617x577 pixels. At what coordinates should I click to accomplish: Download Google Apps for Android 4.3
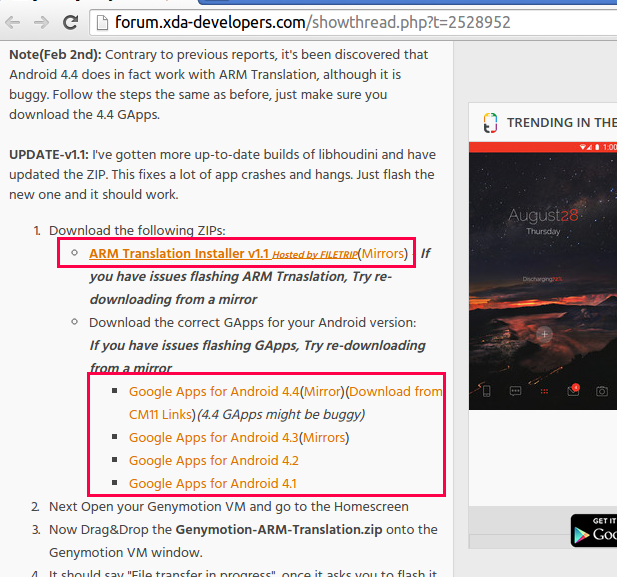[x=214, y=438]
